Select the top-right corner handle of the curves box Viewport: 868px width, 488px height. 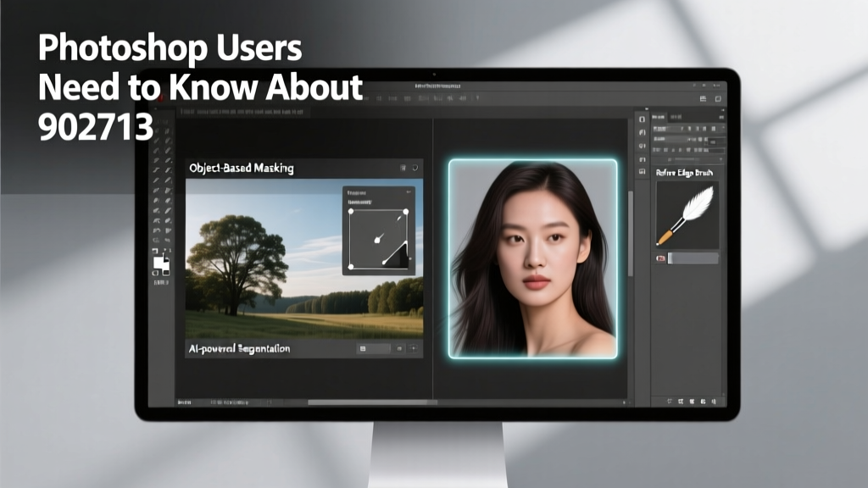point(406,211)
